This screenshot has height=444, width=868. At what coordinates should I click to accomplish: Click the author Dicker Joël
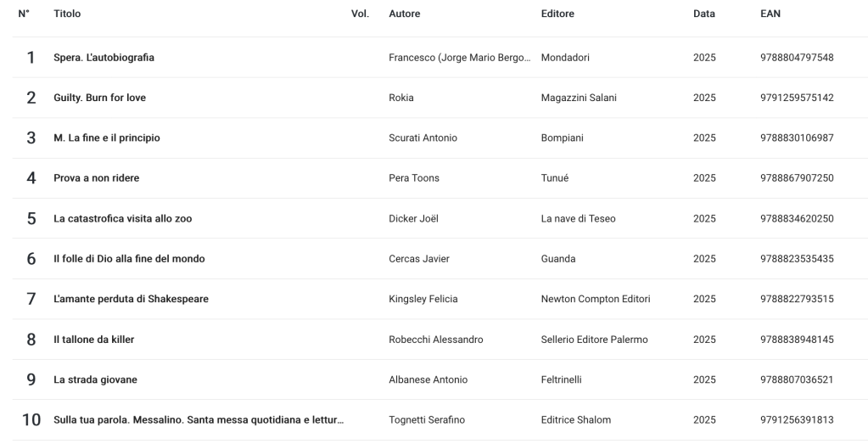point(413,219)
